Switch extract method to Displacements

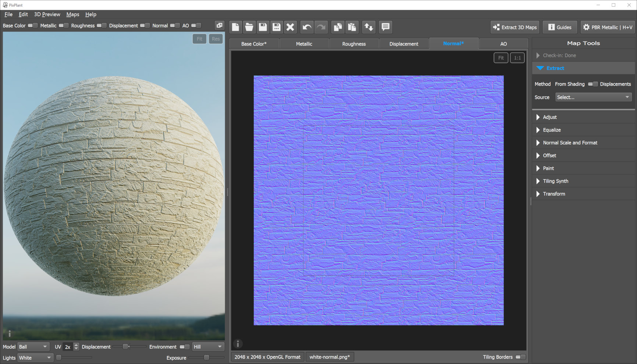pyautogui.click(x=592, y=84)
